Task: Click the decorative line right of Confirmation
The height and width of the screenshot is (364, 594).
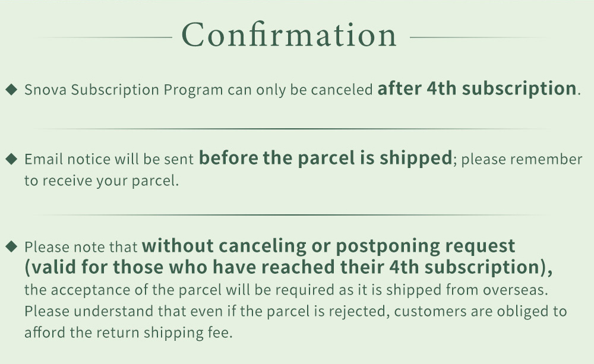Action: point(481,37)
